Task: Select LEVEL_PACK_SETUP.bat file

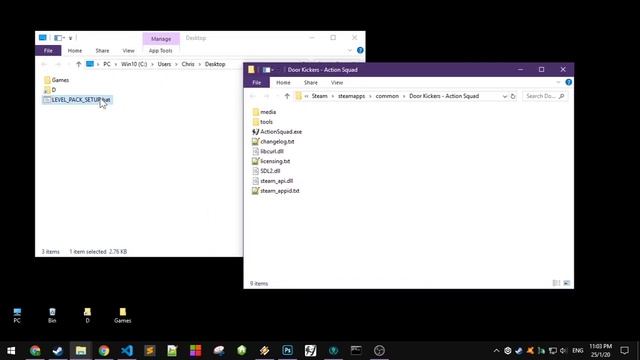Action: [77, 100]
